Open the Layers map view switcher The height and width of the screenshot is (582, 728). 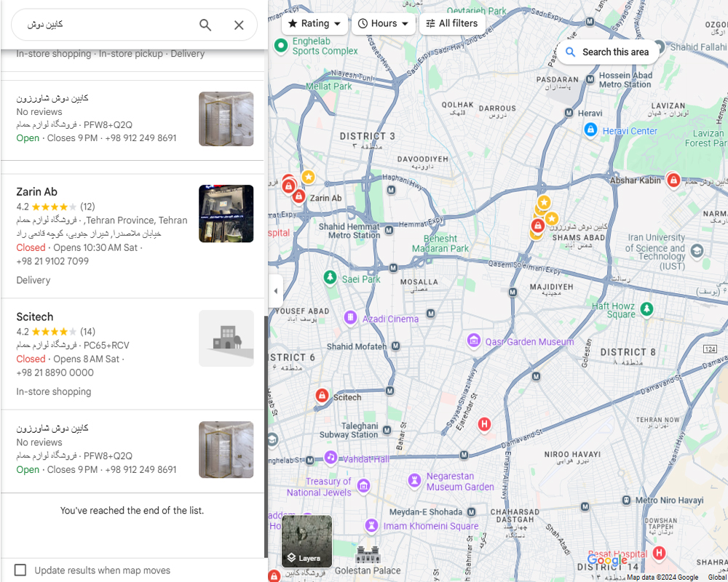coord(307,541)
